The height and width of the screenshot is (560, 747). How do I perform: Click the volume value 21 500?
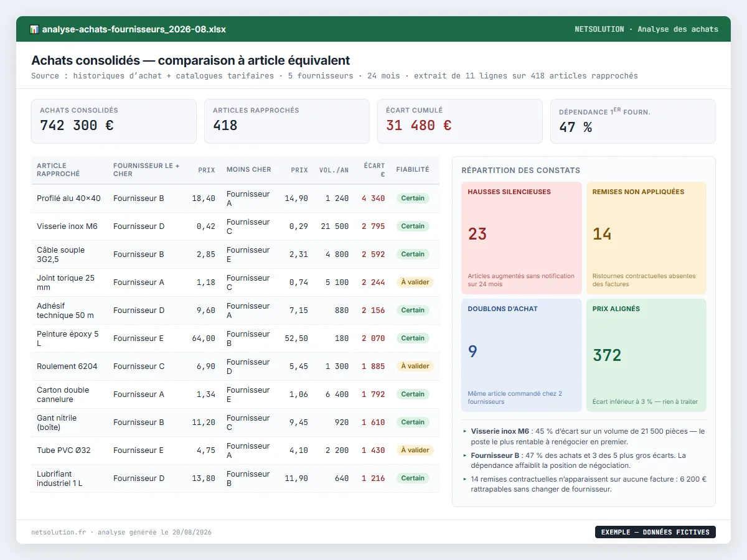click(x=335, y=226)
